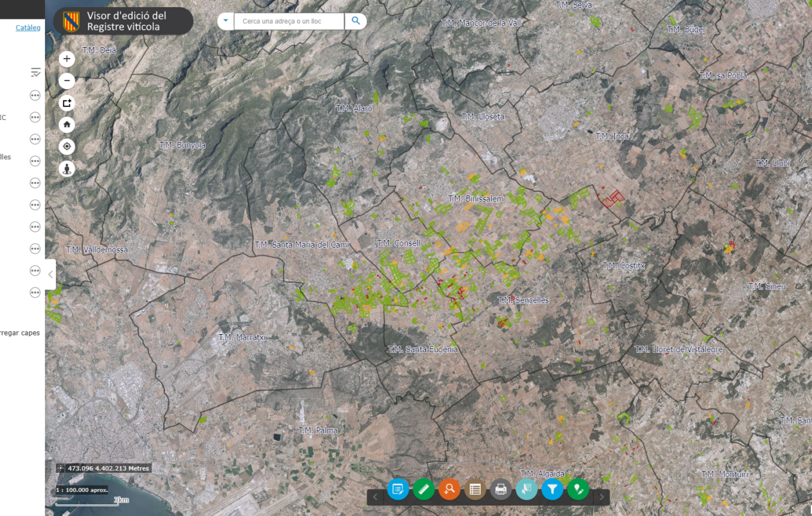812x516 pixels.
Task: Zoom in on the map
Action: pyautogui.click(x=67, y=59)
